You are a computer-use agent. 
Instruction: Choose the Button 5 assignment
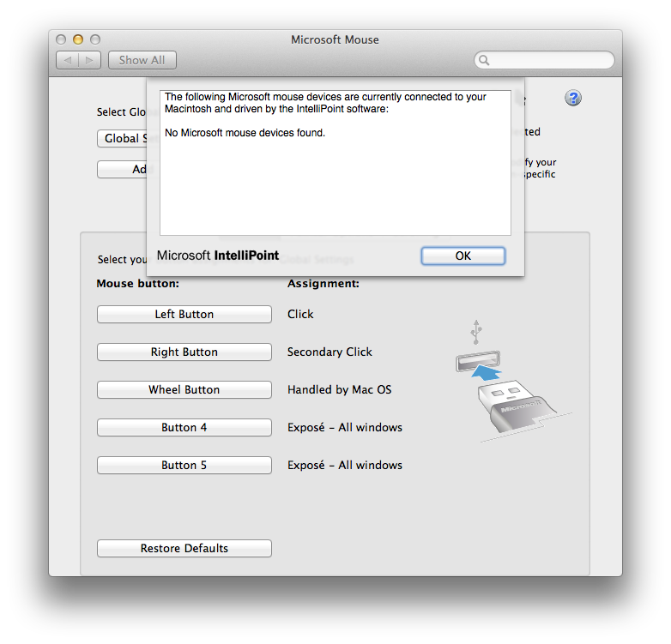click(x=184, y=465)
